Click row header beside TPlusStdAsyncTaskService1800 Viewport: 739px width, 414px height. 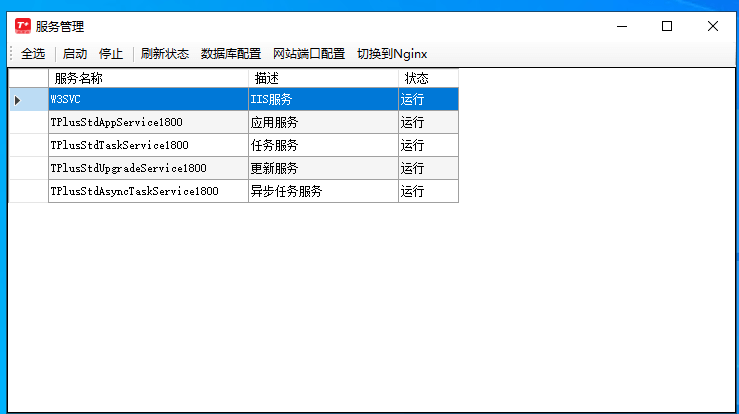click(28, 191)
